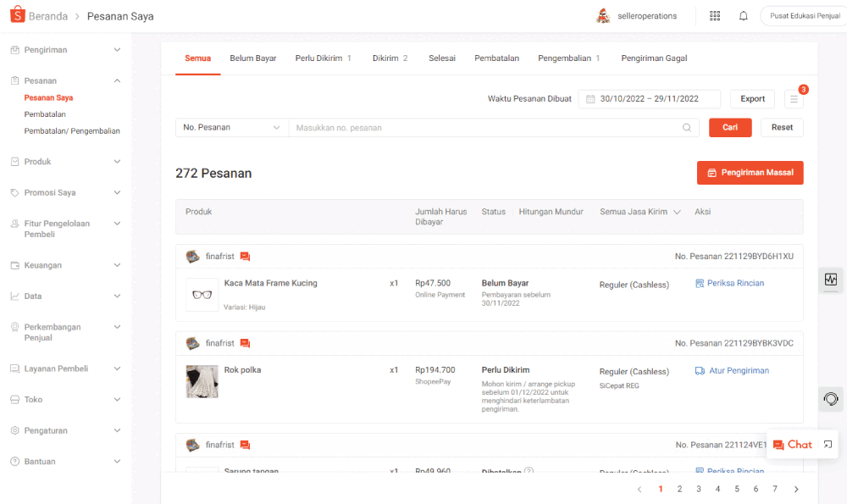
Task: Click Atur Pengiriman for Rok polka
Action: click(732, 370)
